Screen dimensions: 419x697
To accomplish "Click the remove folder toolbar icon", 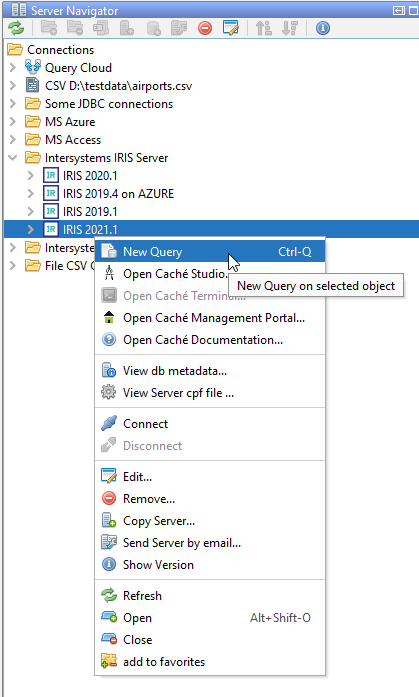I will [x=75, y=28].
